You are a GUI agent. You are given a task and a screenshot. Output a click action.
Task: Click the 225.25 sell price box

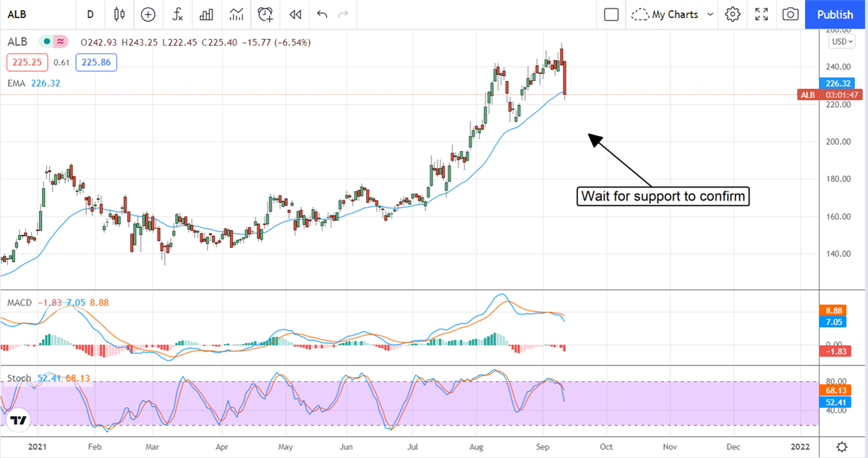tap(27, 62)
